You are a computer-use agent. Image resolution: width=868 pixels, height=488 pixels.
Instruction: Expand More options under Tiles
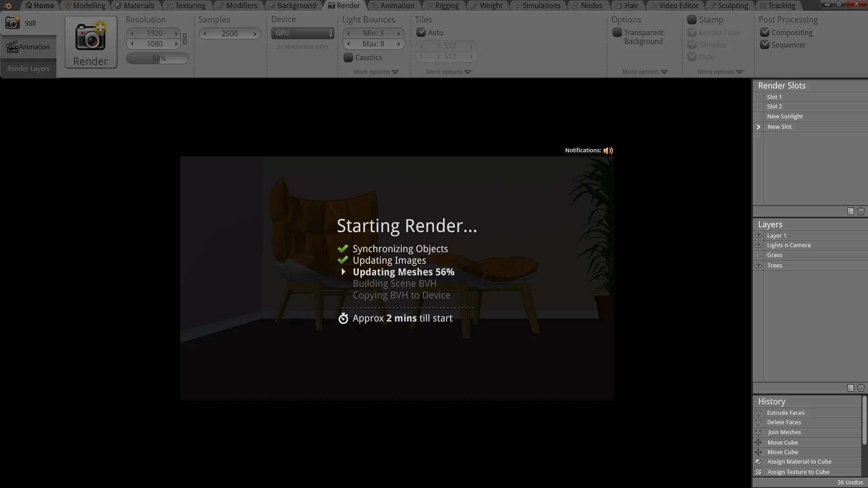(x=448, y=72)
